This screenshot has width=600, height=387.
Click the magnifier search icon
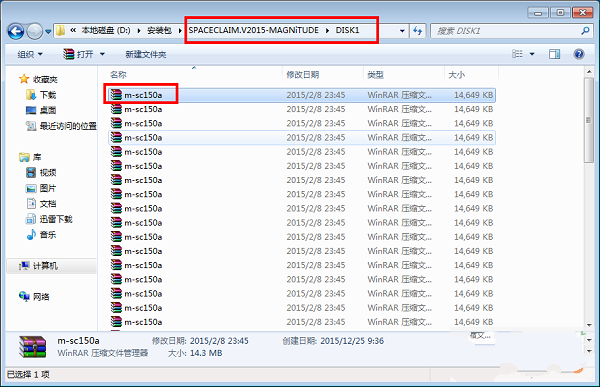pyautogui.click(x=585, y=31)
